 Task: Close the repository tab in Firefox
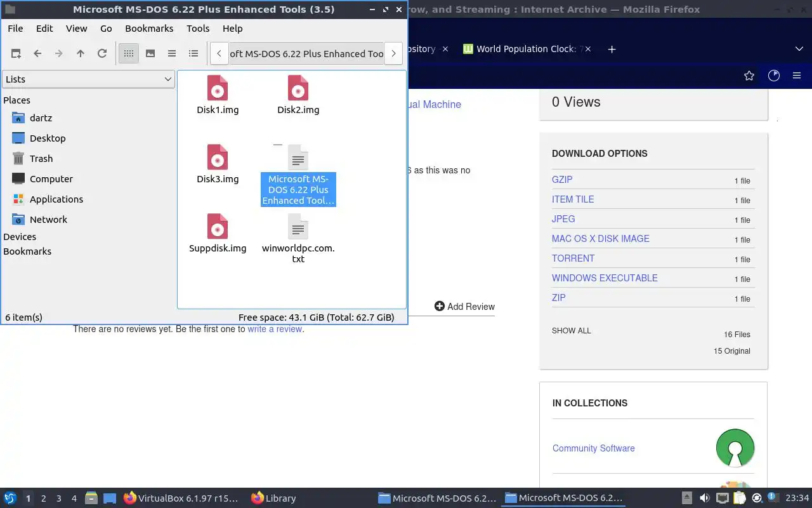(445, 49)
